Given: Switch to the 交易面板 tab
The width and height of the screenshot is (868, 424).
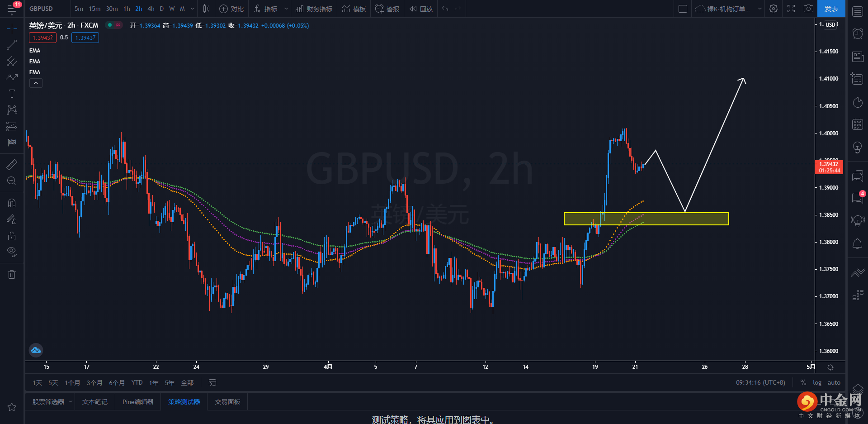Looking at the screenshot, I should [x=227, y=402].
